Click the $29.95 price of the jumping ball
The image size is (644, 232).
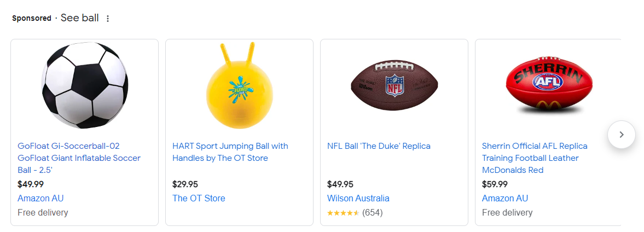click(185, 184)
